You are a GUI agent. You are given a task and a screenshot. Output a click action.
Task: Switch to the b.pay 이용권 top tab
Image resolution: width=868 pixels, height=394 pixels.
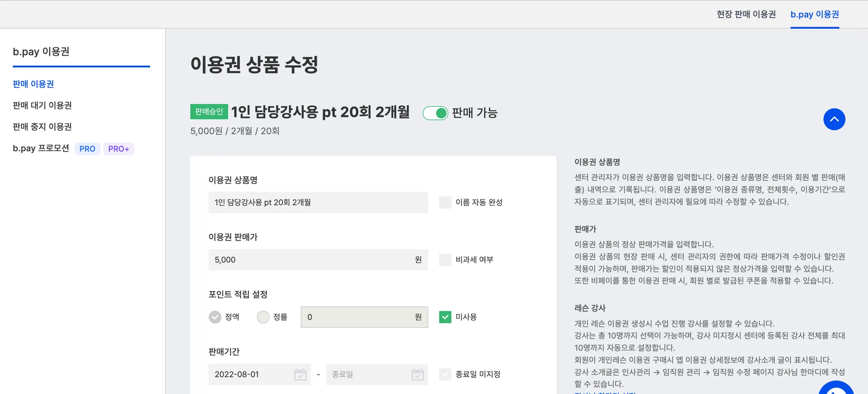point(815,14)
